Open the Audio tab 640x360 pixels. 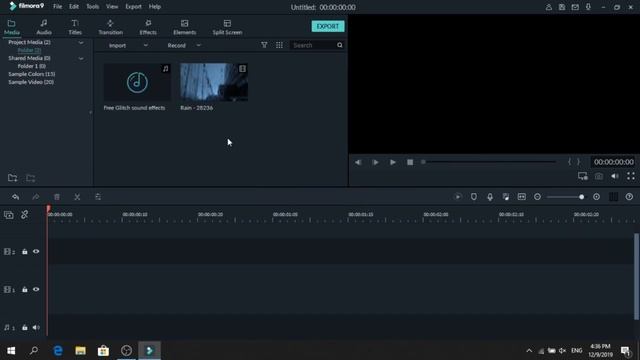(x=44, y=27)
